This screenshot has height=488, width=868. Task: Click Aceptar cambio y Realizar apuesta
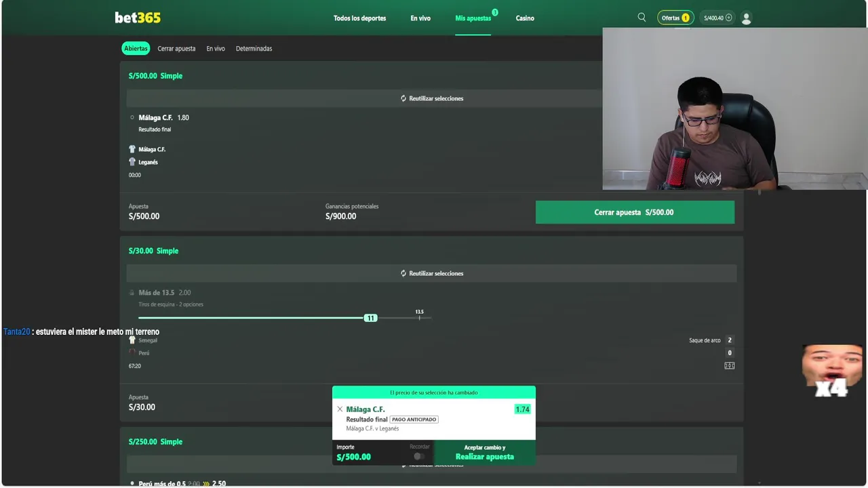[485, 452]
